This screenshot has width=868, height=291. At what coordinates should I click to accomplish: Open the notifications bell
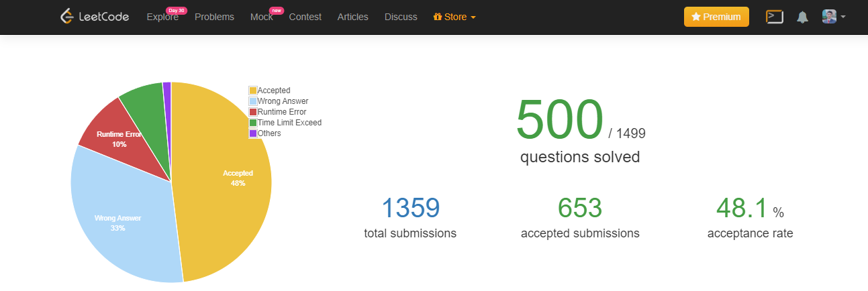pyautogui.click(x=802, y=17)
